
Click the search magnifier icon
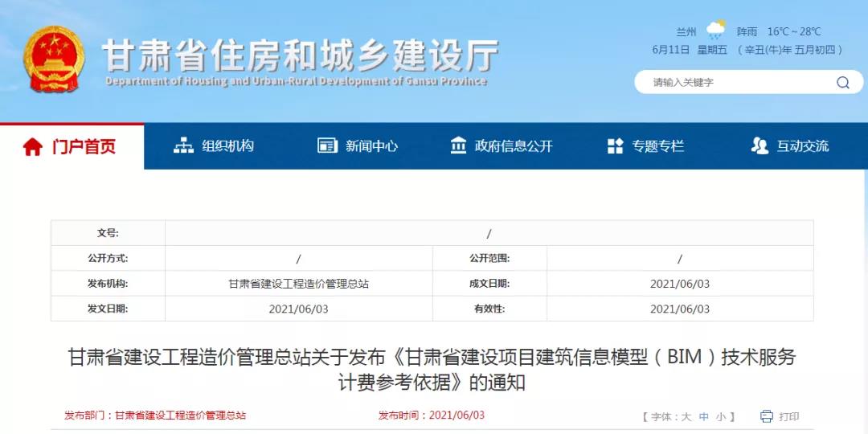[842, 83]
